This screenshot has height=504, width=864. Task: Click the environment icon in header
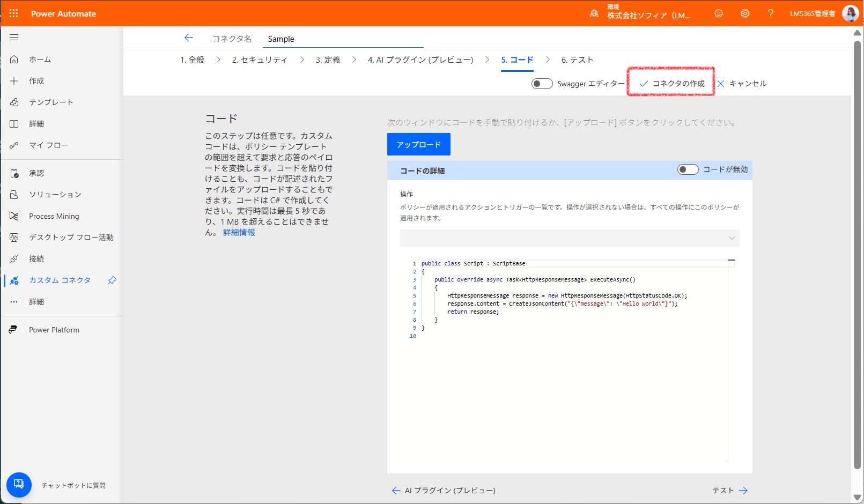pos(594,14)
